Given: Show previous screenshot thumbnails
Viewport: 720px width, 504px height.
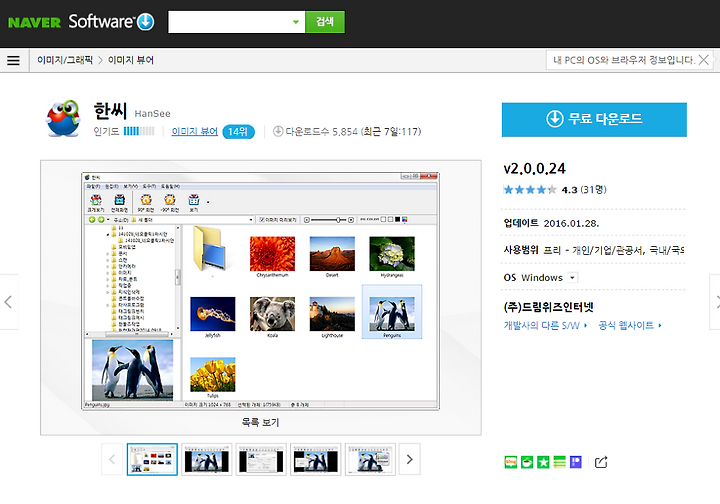Looking at the screenshot, I should 112,459.
